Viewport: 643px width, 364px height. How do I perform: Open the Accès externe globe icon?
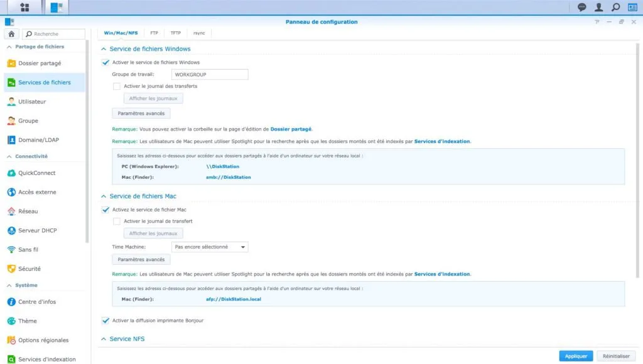11,192
